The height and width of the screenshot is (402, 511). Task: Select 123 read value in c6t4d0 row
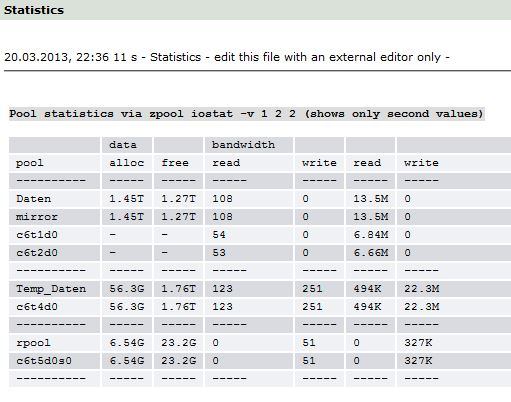pos(222,307)
